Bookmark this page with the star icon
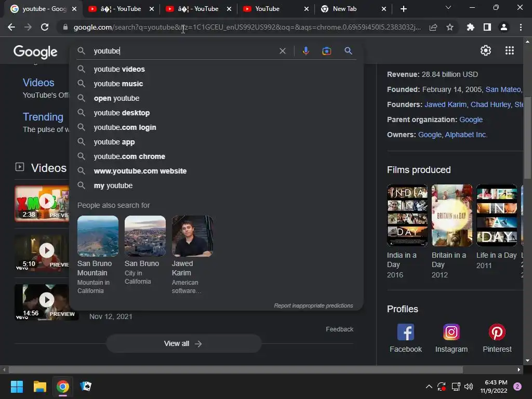Image resolution: width=532 pixels, height=399 pixels. (x=450, y=27)
